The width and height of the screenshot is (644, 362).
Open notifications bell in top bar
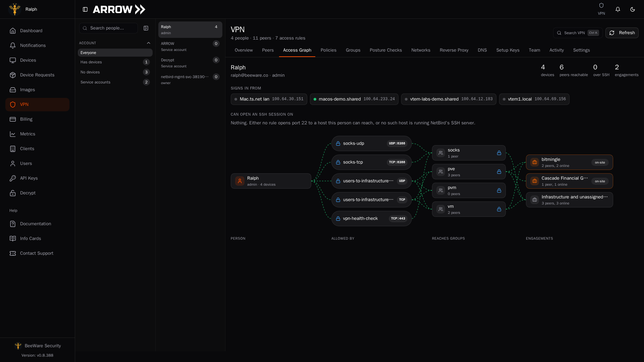tap(618, 9)
